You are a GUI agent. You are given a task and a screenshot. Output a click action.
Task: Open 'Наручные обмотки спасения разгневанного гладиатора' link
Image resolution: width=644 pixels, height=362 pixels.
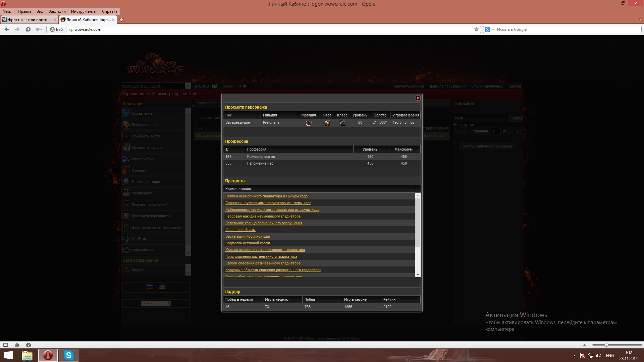tap(273, 270)
